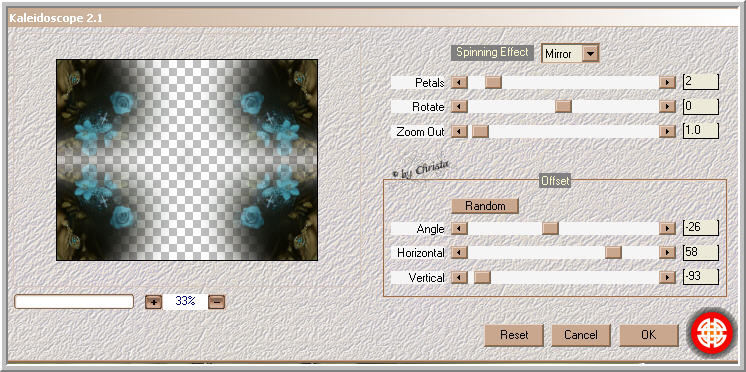Zoom in preview with plus button
Screen dimensions: 746x372
(153, 302)
